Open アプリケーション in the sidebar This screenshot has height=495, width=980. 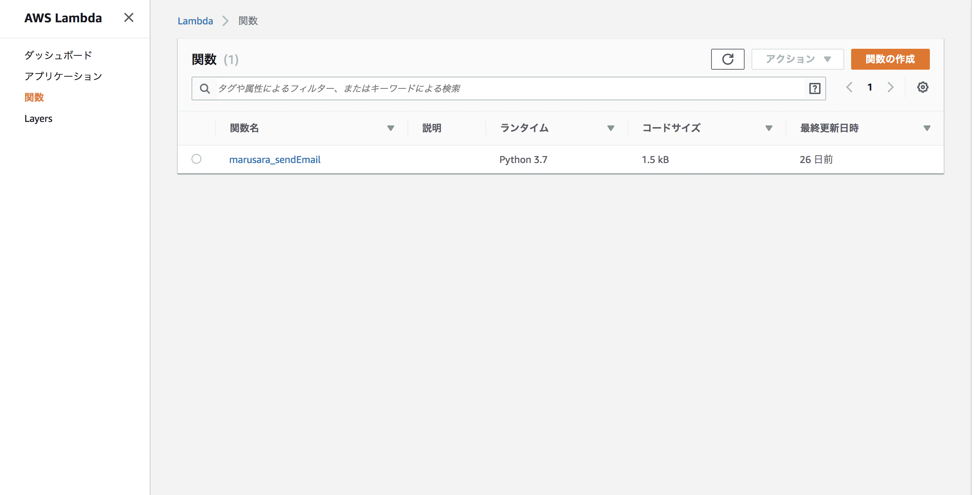tap(63, 77)
